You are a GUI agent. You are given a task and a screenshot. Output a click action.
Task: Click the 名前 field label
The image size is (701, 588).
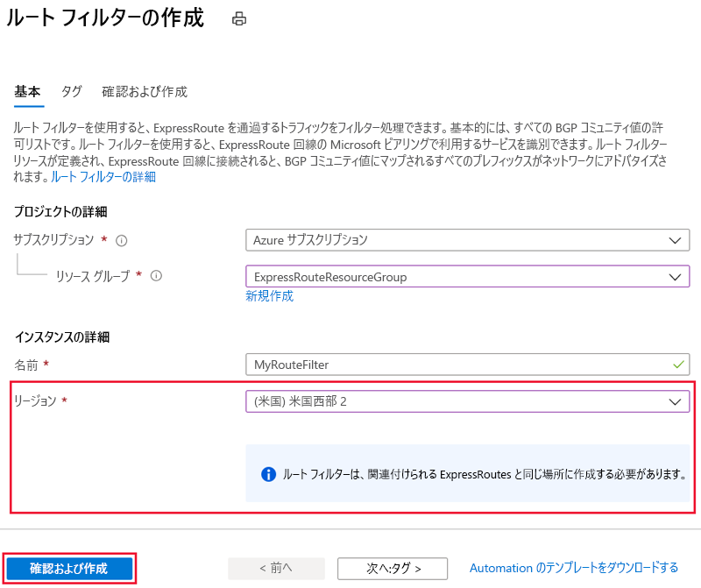26,365
